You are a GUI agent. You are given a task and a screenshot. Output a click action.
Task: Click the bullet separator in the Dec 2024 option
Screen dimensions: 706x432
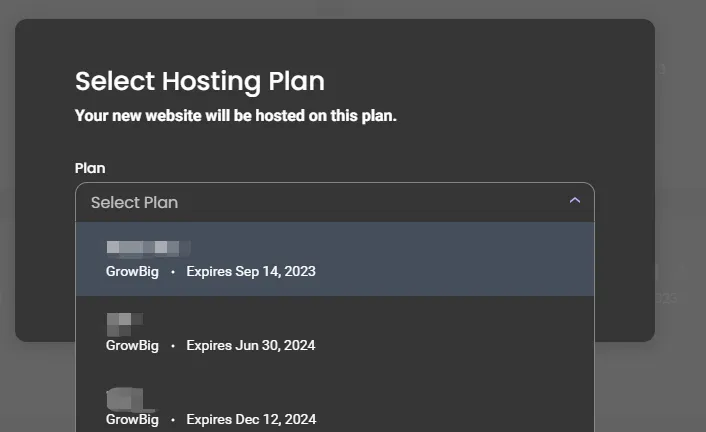coord(172,420)
